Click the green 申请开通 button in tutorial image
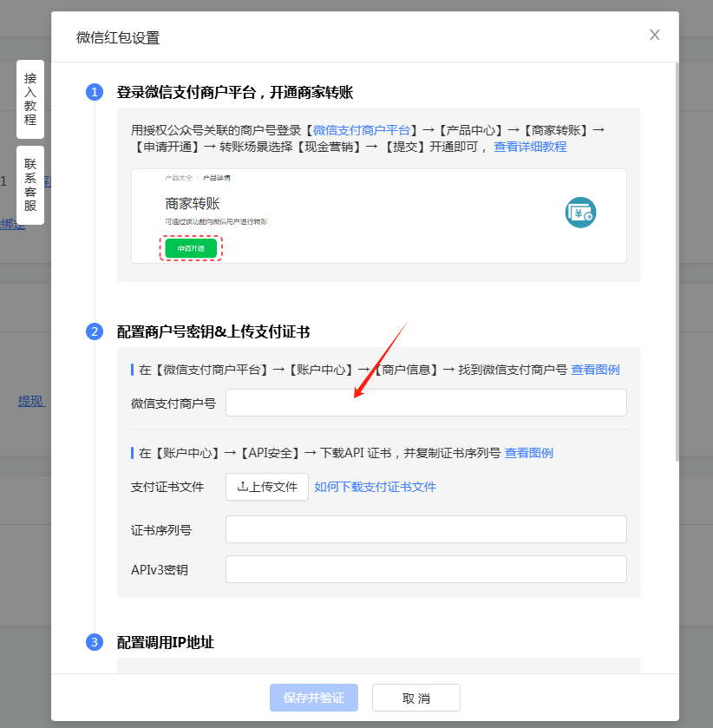This screenshot has width=713, height=728. tap(191, 248)
